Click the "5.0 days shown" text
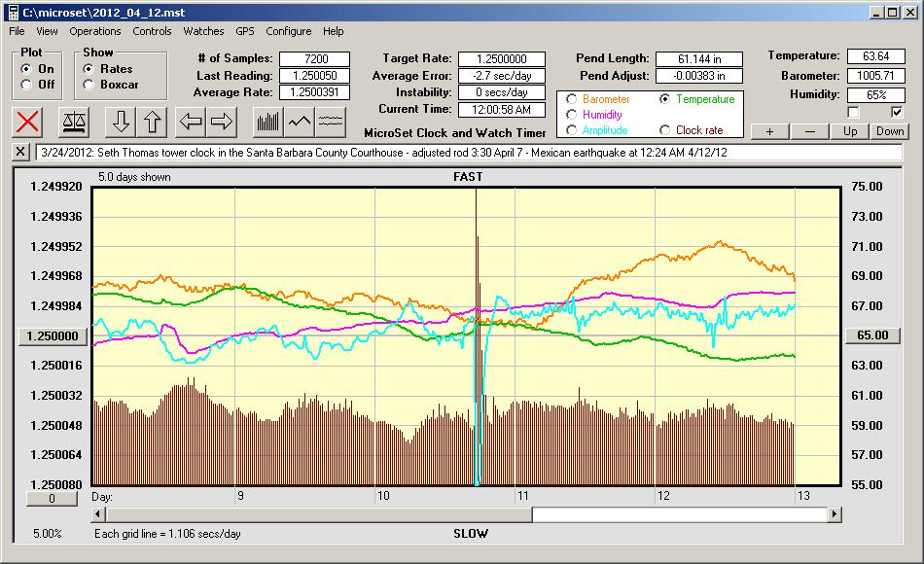 tap(134, 177)
